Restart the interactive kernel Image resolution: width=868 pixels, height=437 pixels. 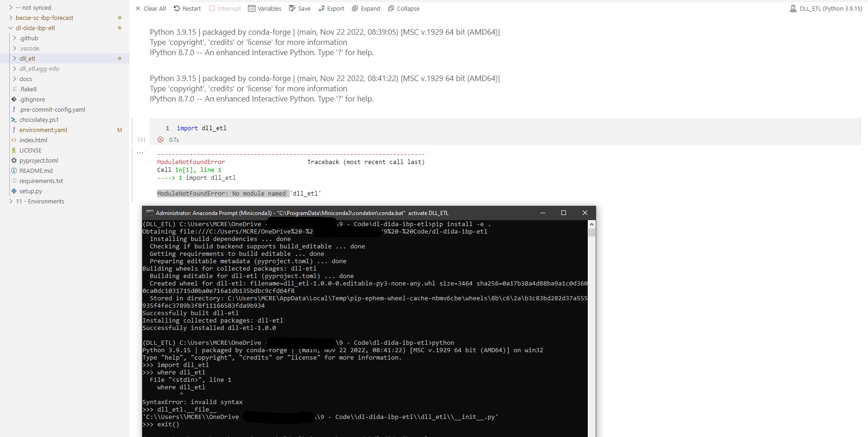pyautogui.click(x=187, y=8)
